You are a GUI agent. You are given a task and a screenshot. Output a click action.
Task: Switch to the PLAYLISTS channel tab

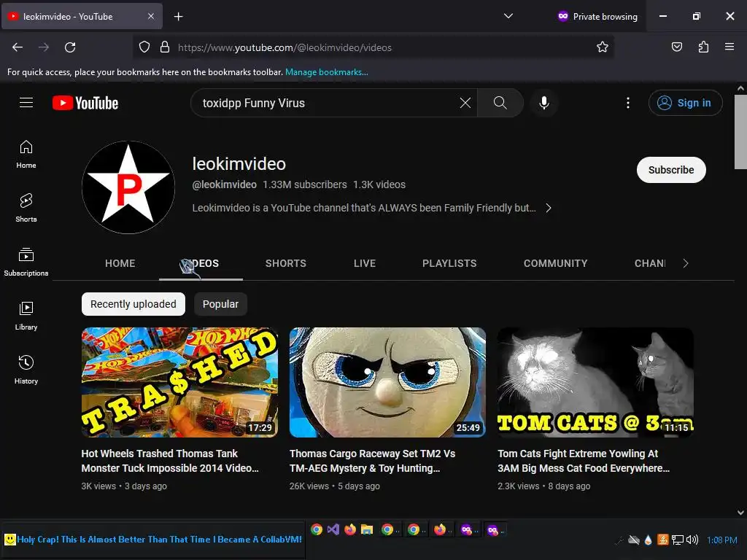tap(449, 263)
